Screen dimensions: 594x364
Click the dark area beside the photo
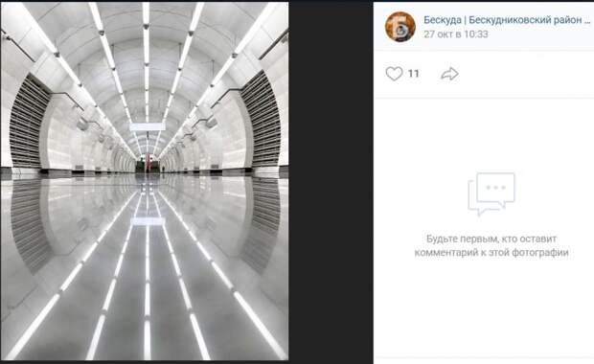331,182
